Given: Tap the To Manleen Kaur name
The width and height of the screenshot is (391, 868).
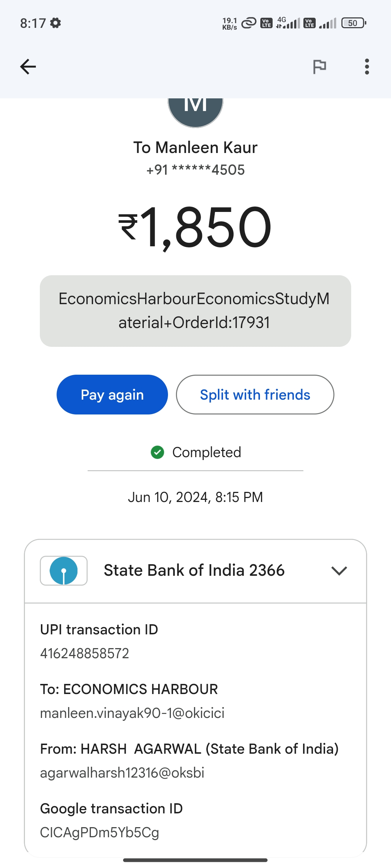Looking at the screenshot, I should click(195, 148).
